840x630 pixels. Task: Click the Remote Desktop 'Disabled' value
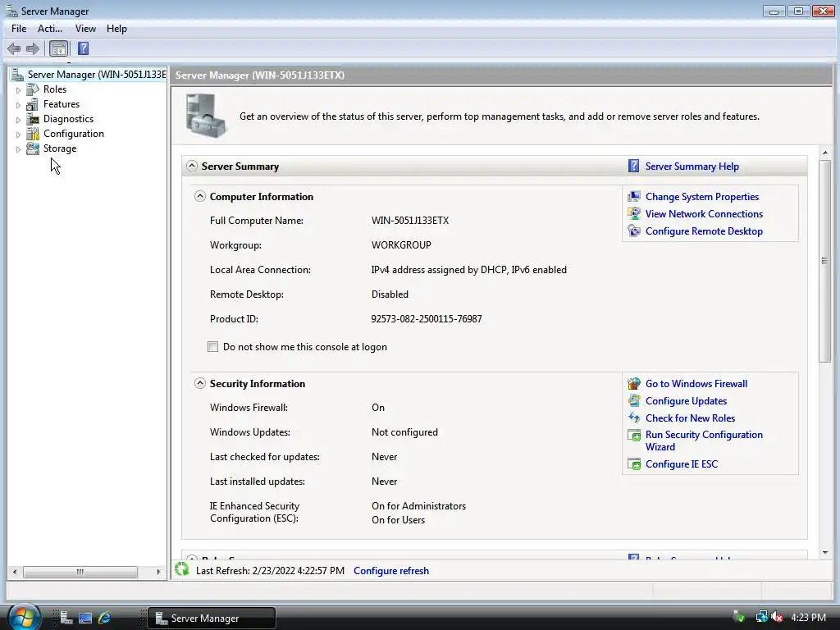click(390, 294)
